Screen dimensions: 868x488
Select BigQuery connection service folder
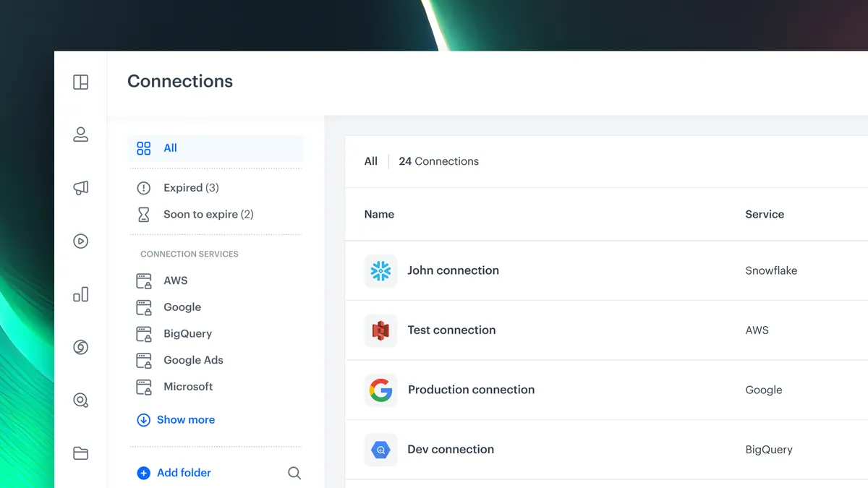pos(187,334)
